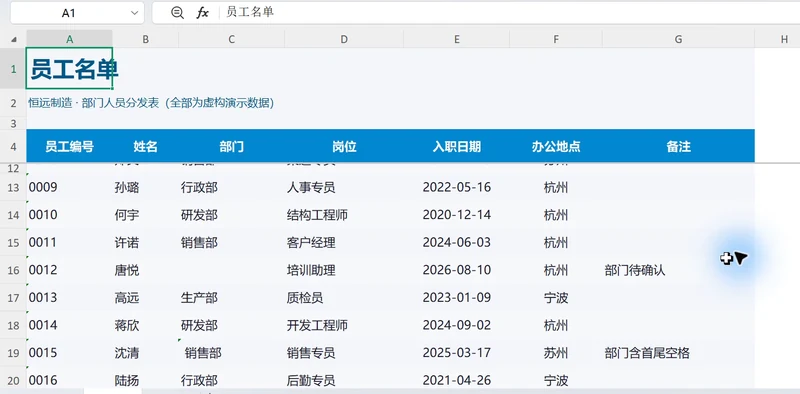Click the 入职日期 header cell
The width and height of the screenshot is (800, 394).
pyautogui.click(x=457, y=146)
